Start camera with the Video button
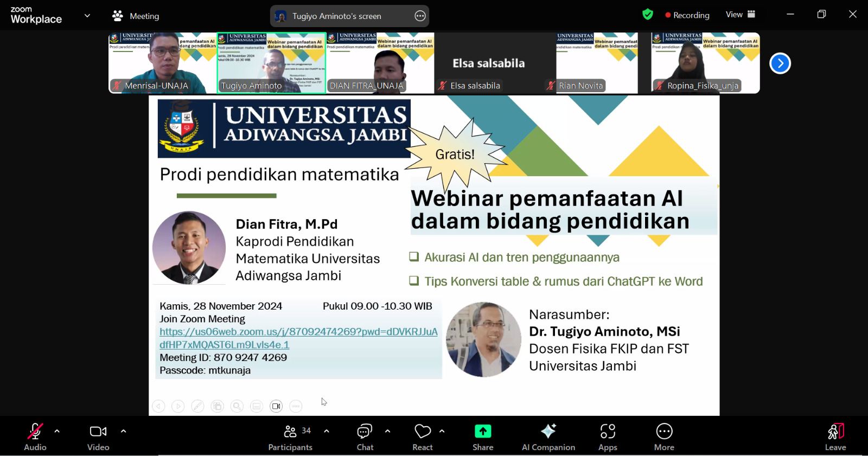Screen dimensions: 868x456 pos(98,437)
